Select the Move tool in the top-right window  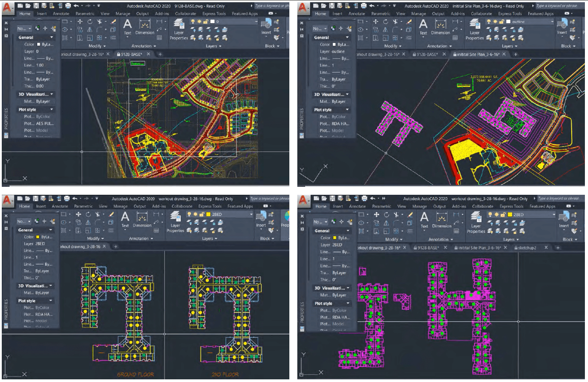point(376,21)
